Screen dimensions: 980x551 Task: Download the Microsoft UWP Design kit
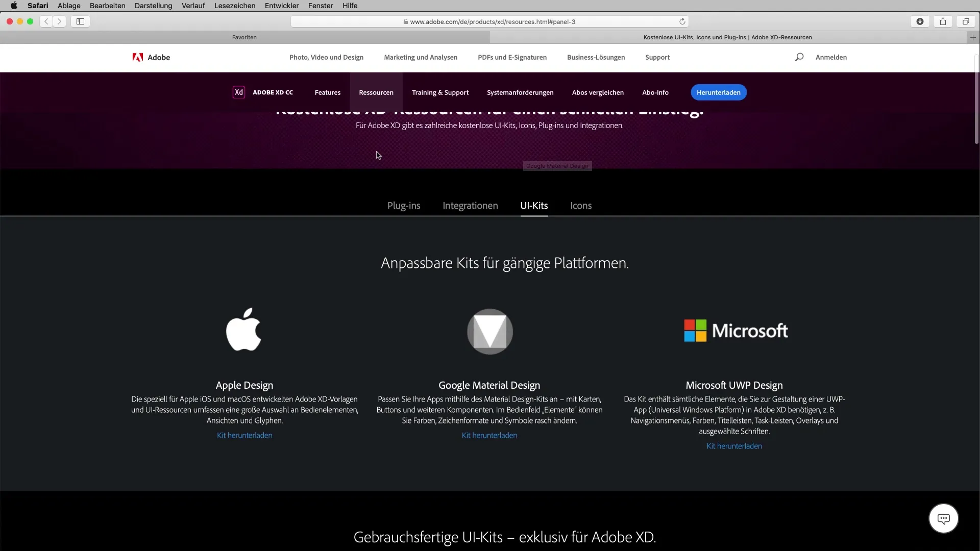pos(734,446)
